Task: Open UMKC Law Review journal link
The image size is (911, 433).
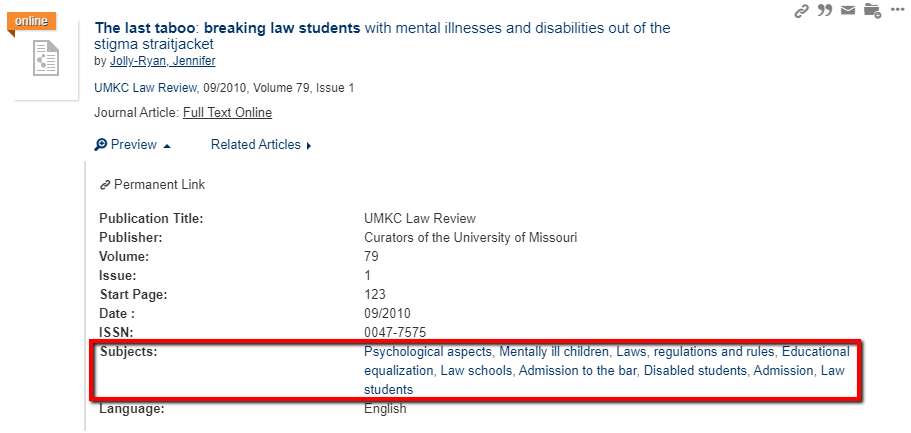Action: pos(145,88)
